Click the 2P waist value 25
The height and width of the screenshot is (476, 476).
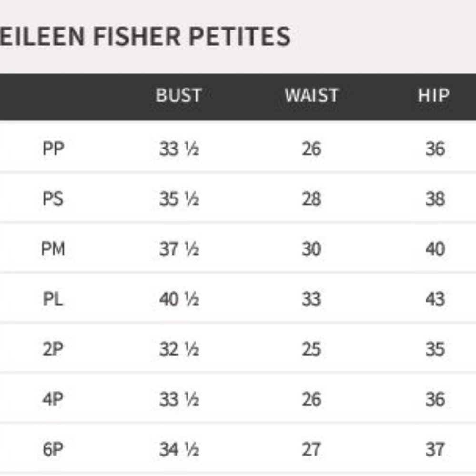point(311,349)
